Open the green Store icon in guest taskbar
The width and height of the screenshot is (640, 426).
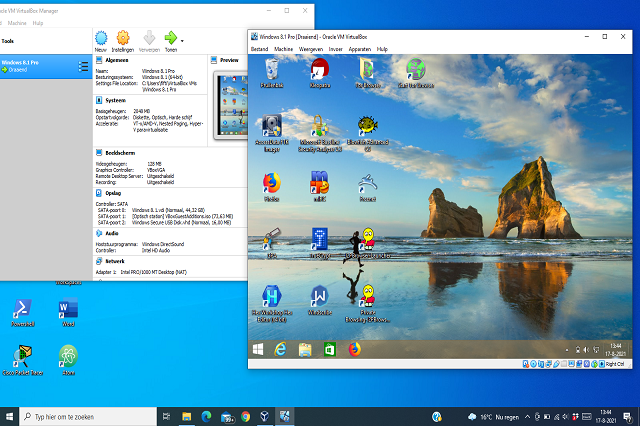(x=330, y=350)
